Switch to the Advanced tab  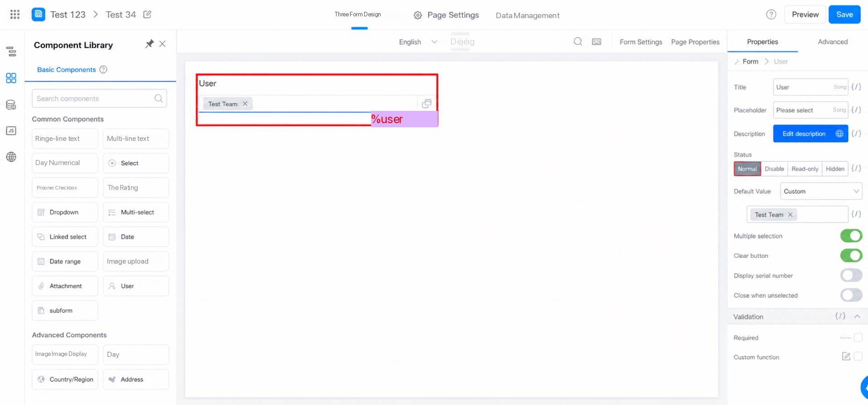point(833,42)
